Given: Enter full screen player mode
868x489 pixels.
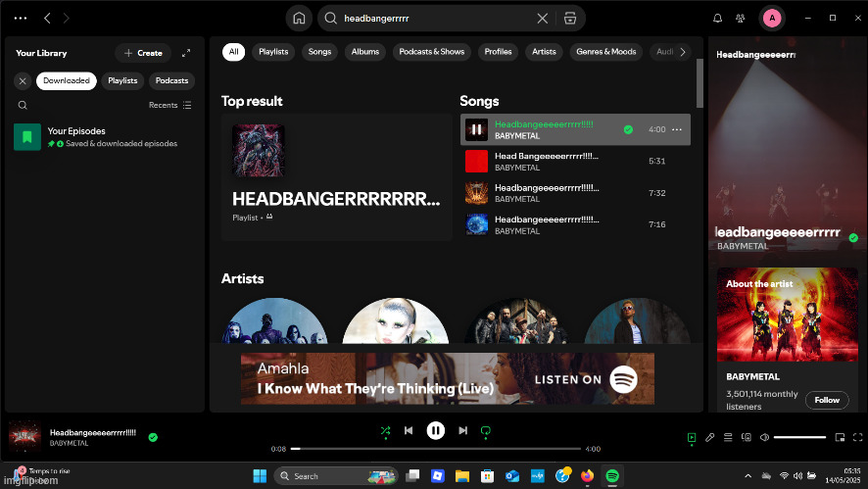Looking at the screenshot, I should pyautogui.click(x=857, y=437).
